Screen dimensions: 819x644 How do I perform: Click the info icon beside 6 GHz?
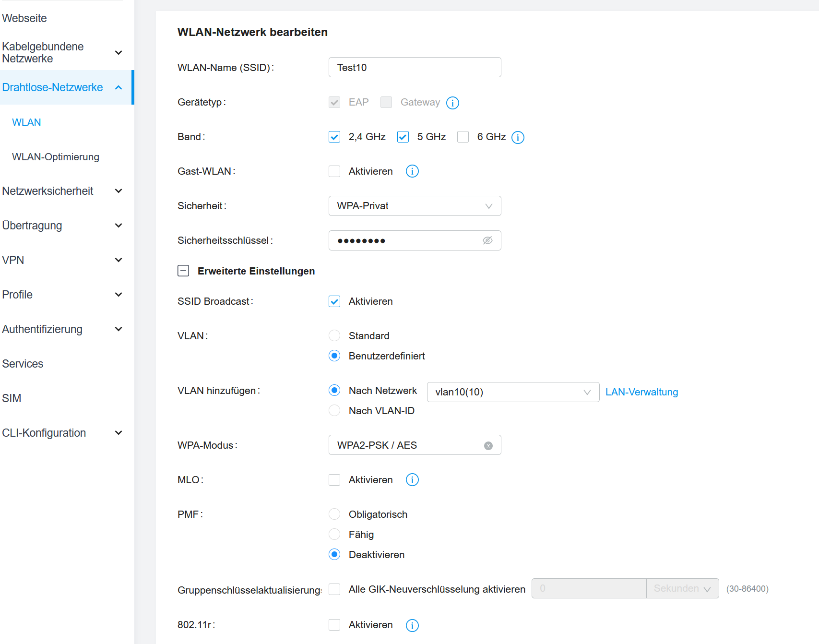point(518,137)
